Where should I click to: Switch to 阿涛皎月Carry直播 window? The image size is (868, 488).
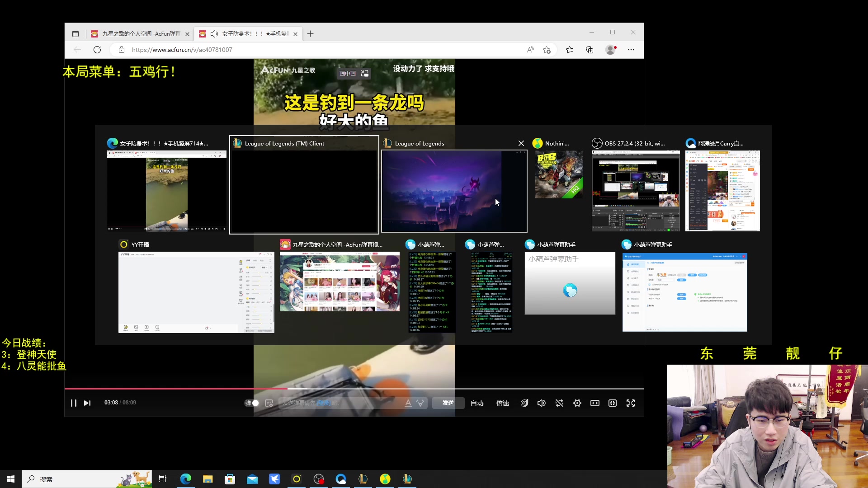[x=722, y=191]
